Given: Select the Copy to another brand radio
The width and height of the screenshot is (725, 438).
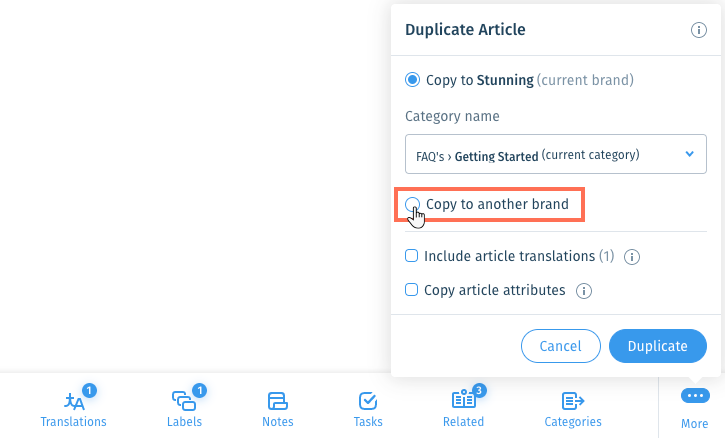Looking at the screenshot, I should pyautogui.click(x=412, y=204).
